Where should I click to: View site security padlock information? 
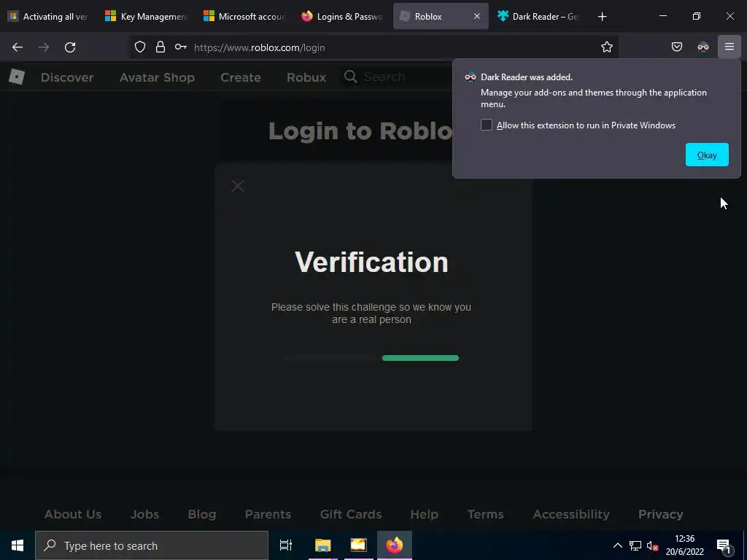click(x=160, y=47)
